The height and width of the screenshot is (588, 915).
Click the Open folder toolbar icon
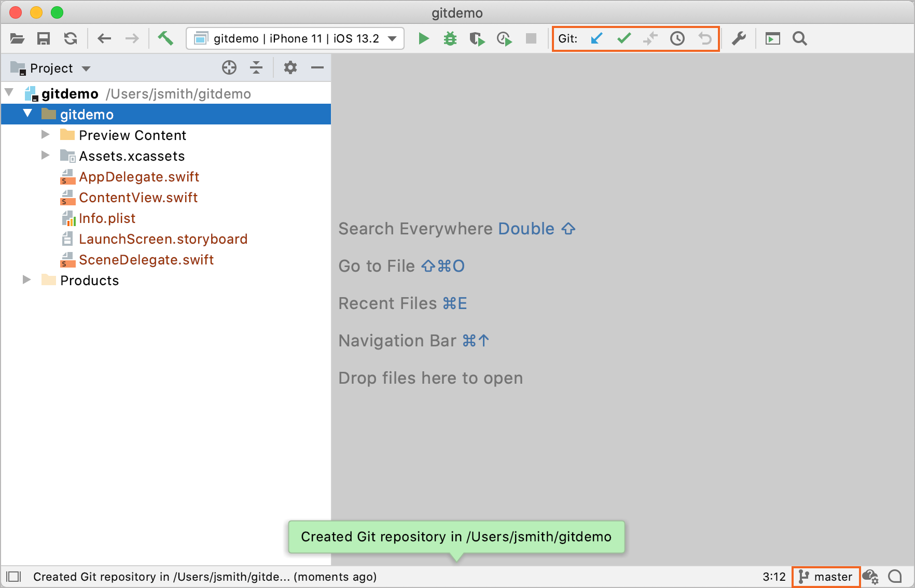tap(17, 38)
